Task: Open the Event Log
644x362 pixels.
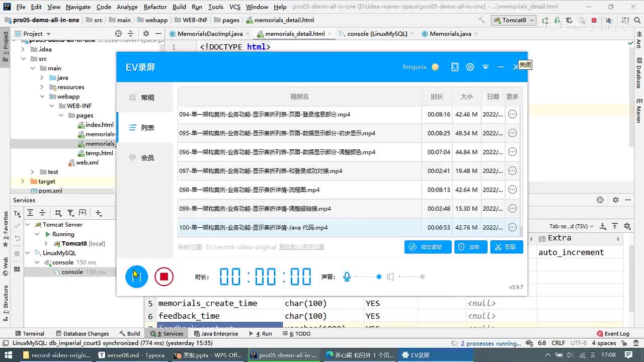Action: pos(612,333)
